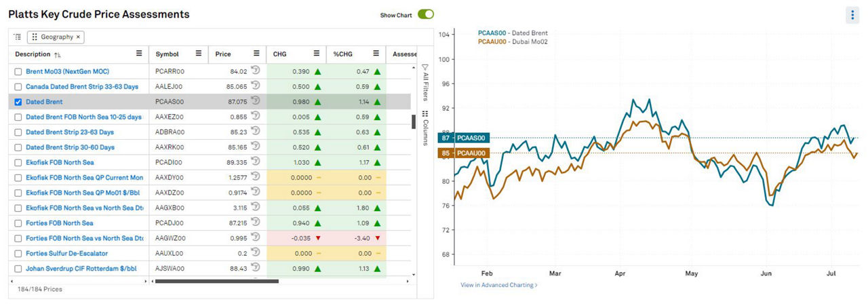The height and width of the screenshot is (304, 868).
Task: Click the history icon in Ekofisk FOB North Sea row
Action: (255, 162)
